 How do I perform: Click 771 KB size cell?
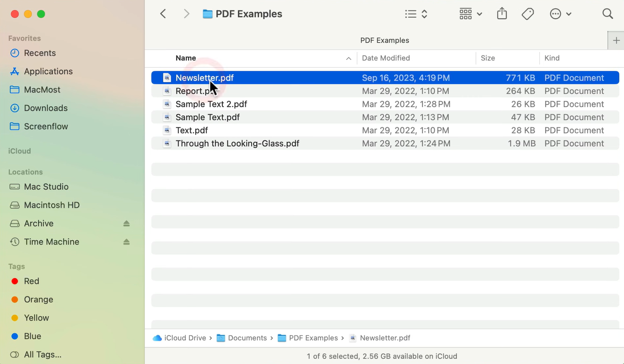[520, 78]
